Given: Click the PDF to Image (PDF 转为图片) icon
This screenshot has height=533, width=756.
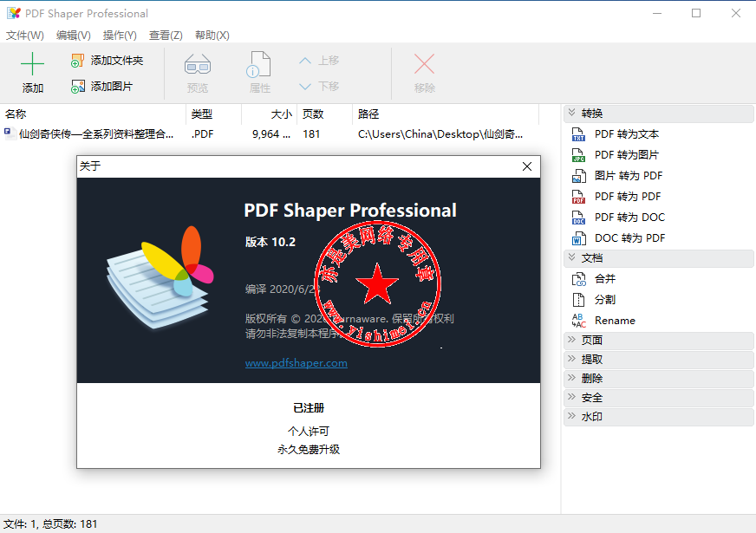Looking at the screenshot, I should [578, 155].
